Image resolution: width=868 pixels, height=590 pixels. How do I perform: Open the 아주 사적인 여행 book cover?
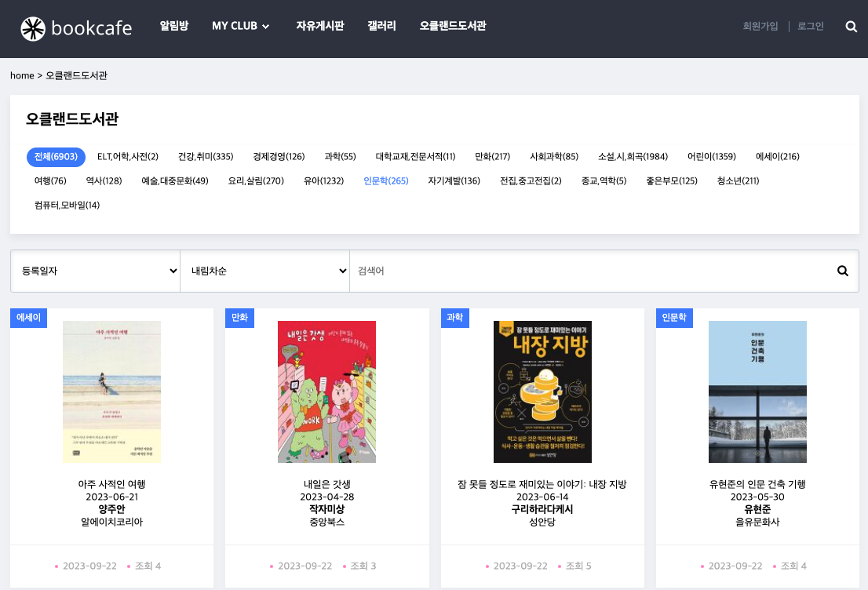pyautogui.click(x=111, y=392)
